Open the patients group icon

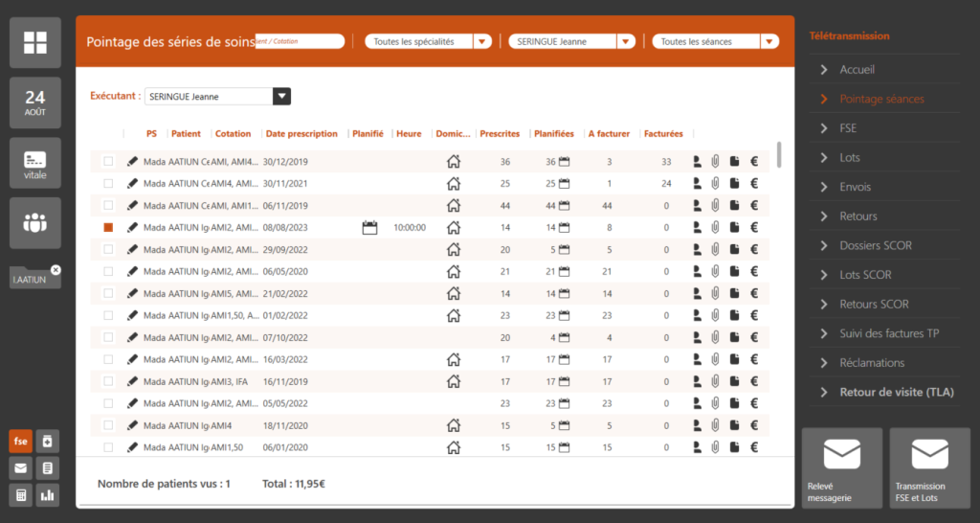(x=35, y=223)
